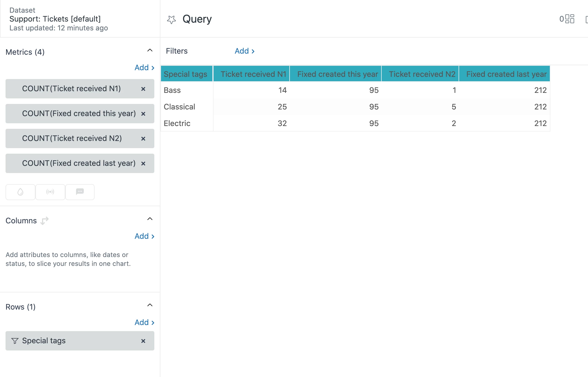Collapse the Rows section chevron
The width and height of the screenshot is (588, 377).
150,305
